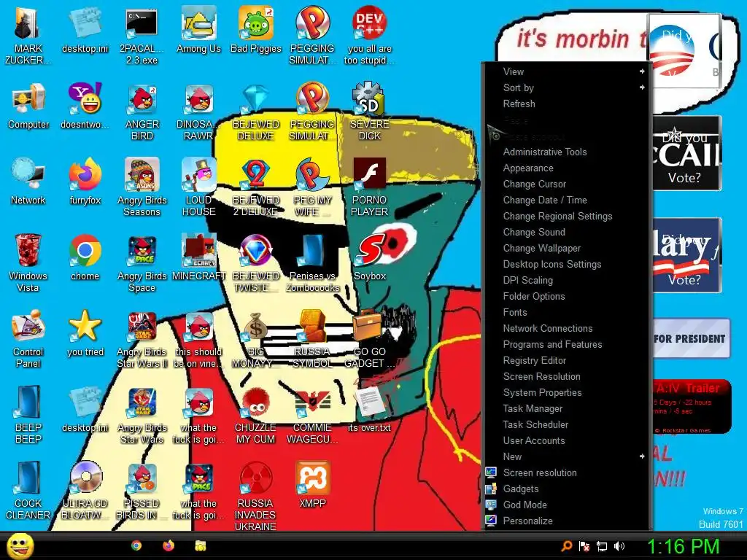This screenshot has height=560, width=747.
Task: Launch Chrome from the taskbar
Action: [x=136, y=545]
